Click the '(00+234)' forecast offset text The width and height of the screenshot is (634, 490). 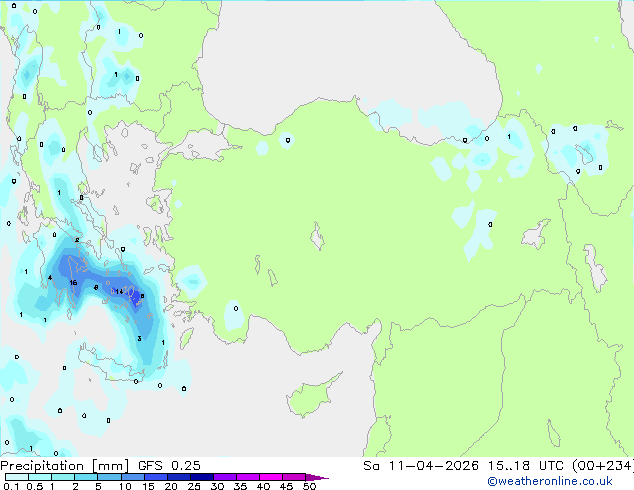point(602,466)
